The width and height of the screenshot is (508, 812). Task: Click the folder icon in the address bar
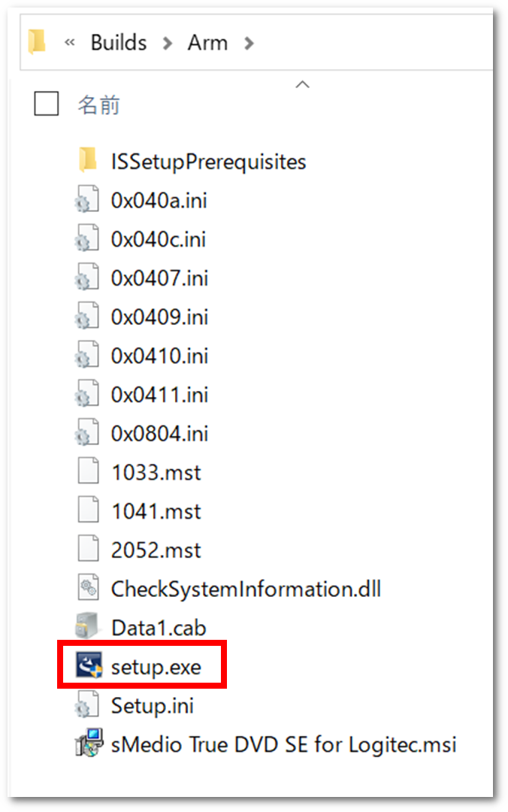coord(36,42)
